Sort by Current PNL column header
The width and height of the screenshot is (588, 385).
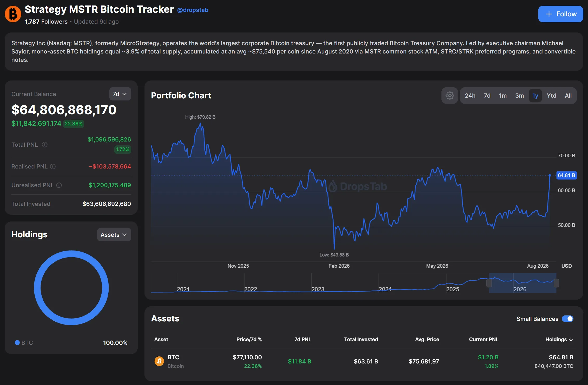click(x=484, y=339)
